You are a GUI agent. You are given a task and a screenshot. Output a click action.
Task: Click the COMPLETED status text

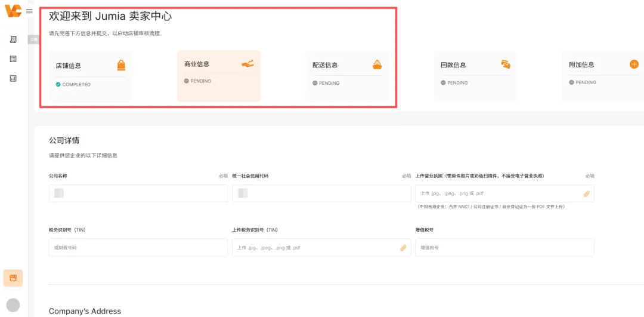point(76,85)
